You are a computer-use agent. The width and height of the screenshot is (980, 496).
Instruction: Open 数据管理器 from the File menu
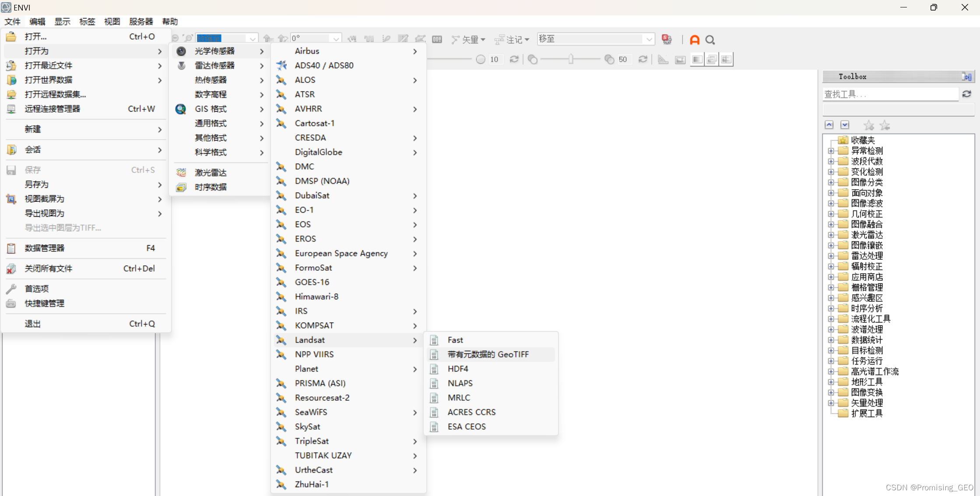pyautogui.click(x=45, y=248)
